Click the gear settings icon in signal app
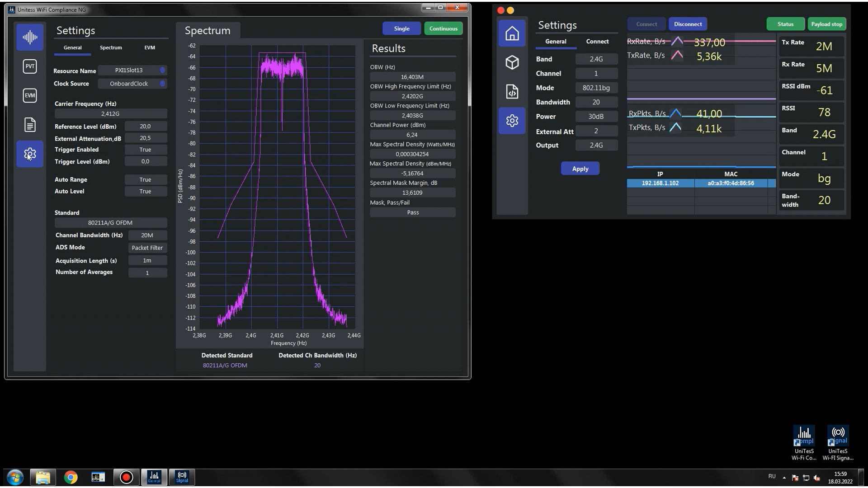This screenshot has width=868, height=488. 512,121
